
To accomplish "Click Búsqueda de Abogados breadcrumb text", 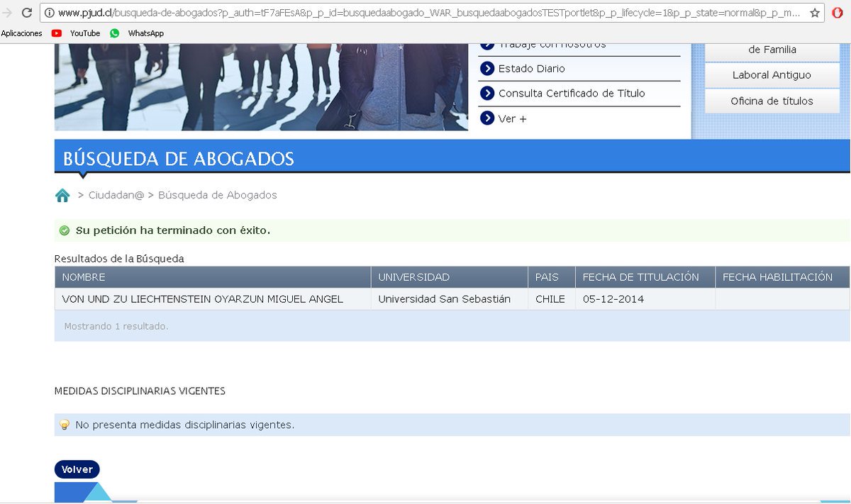I will pyautogui.click(x=218, y=195).
